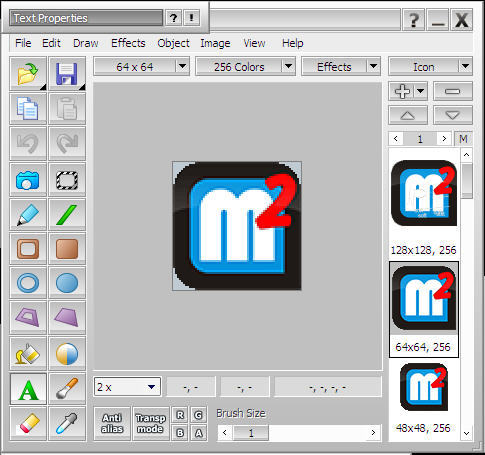Select the green A Text tool
The image size is (485, 455).
28,389
